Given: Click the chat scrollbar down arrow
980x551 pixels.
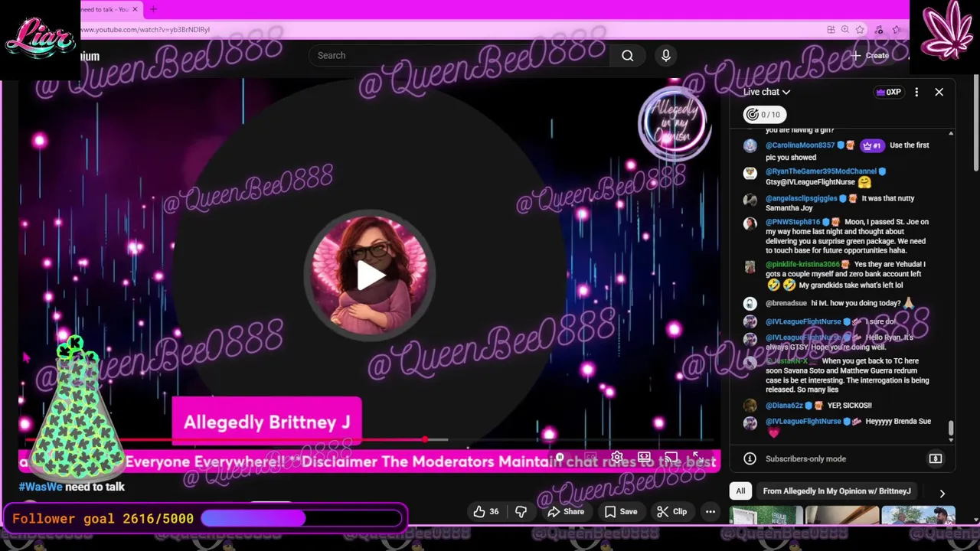Looking at the screenshot, I should 951,439.
